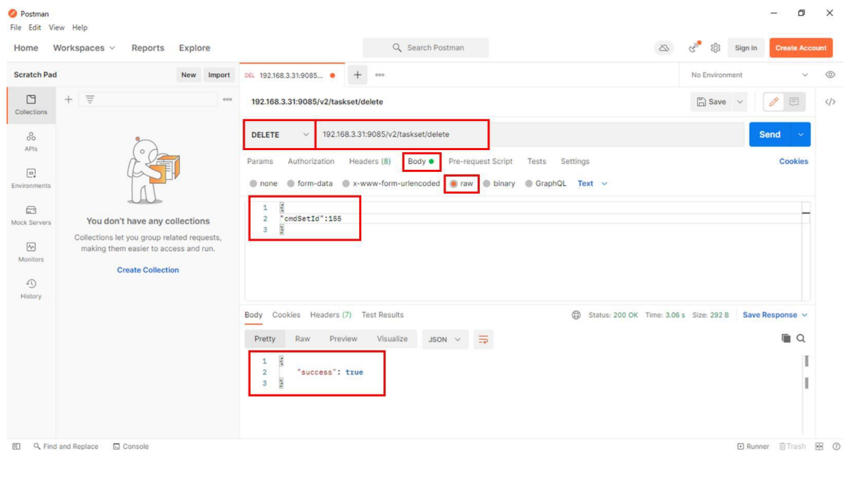
Task: Choose the binary body radio option
Action: click(x=487, y=184)
